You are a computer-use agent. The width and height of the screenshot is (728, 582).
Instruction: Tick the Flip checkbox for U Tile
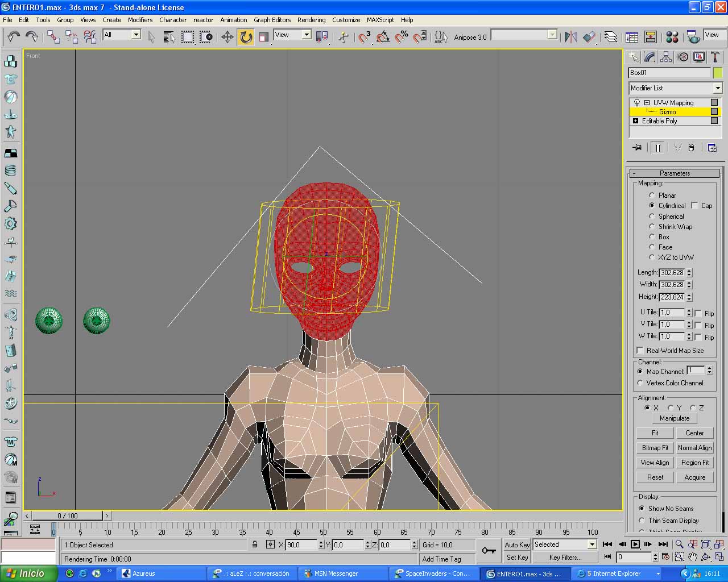pos(698,313)
